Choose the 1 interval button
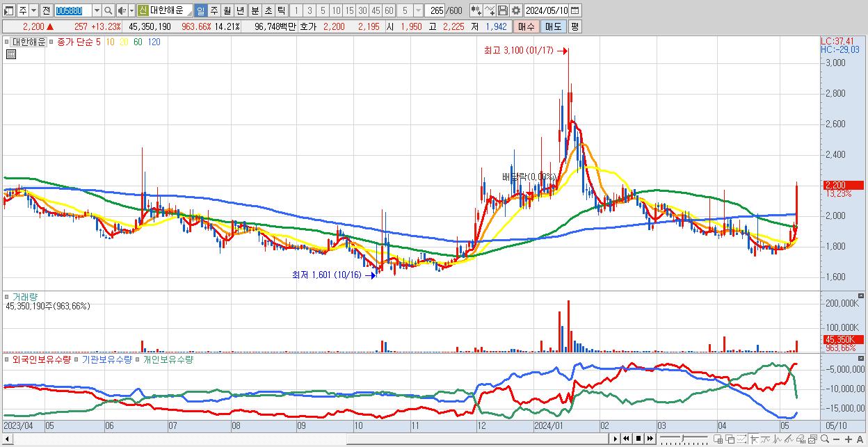The height and width of the screenshot is (447, 868). pos(296,10)
